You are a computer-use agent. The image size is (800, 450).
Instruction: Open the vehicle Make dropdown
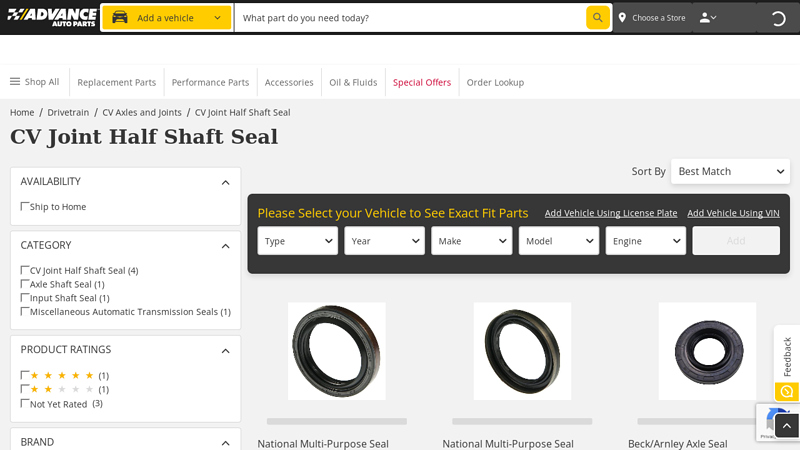471,241
